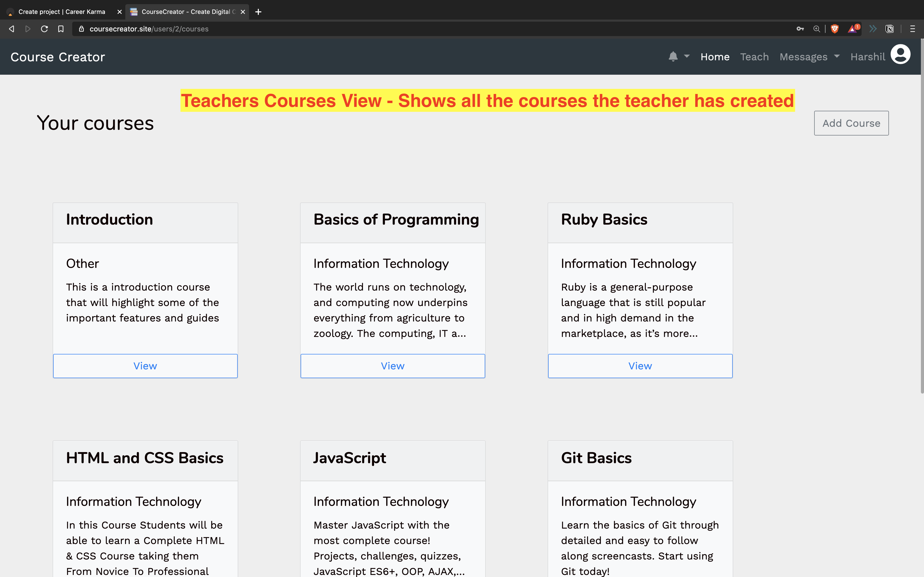924x577 pixels.
Task: Click the browser reload icon
Action: click(44, 29)
